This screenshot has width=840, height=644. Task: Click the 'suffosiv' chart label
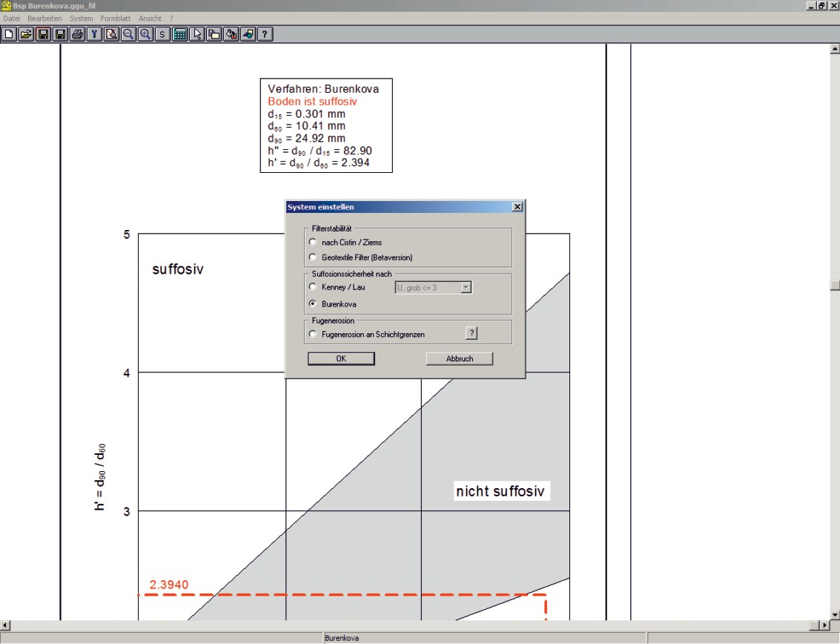[x=178, y=269]
